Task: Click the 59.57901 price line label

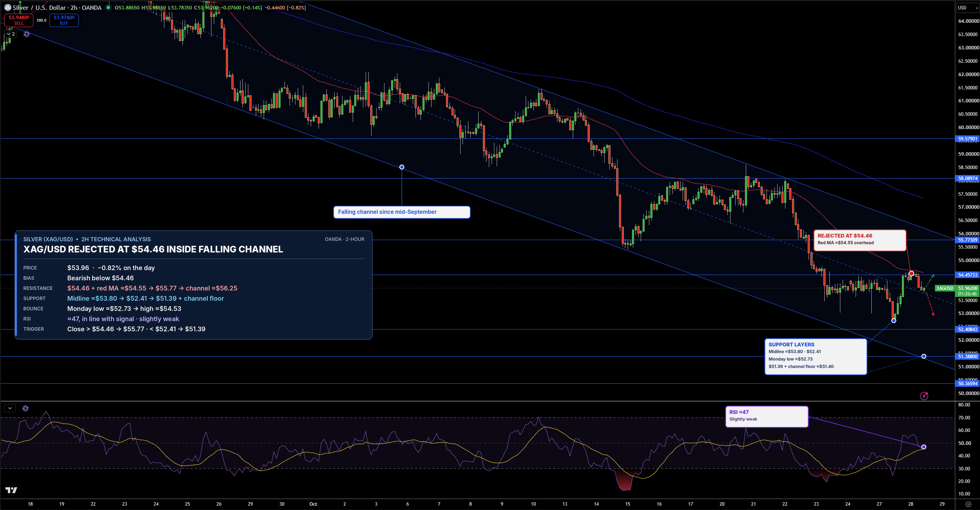Action: tap(968, 139)
